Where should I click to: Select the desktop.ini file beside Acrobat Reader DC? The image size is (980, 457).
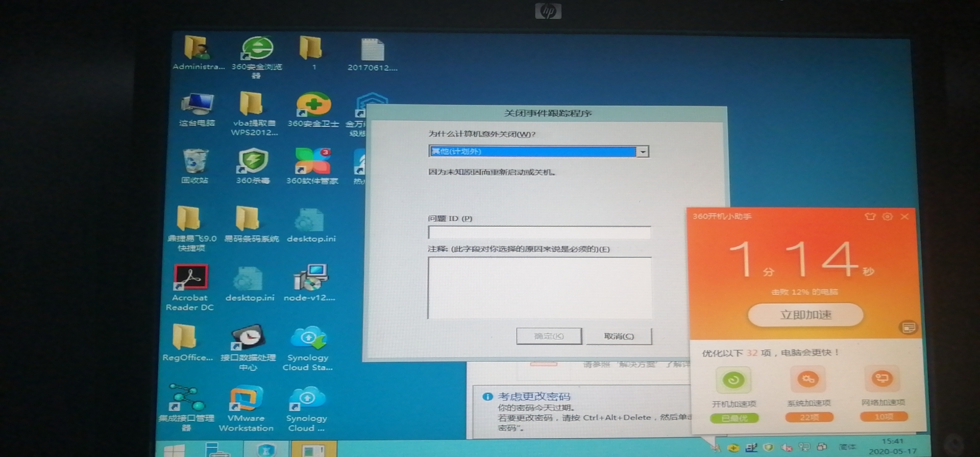coord(250,284)
